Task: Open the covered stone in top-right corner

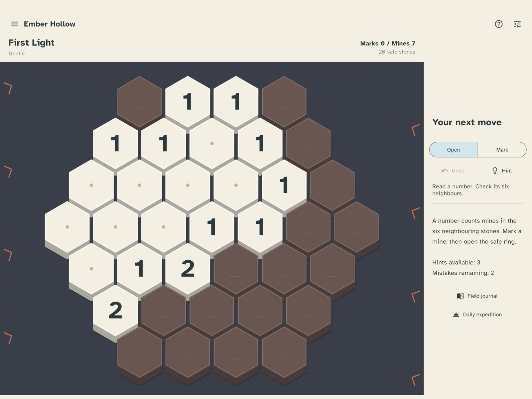Action: [284, 101]
